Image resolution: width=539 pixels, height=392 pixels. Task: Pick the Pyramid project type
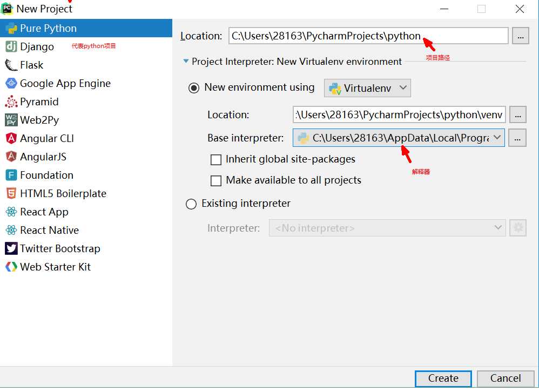[x=86, y=102]
